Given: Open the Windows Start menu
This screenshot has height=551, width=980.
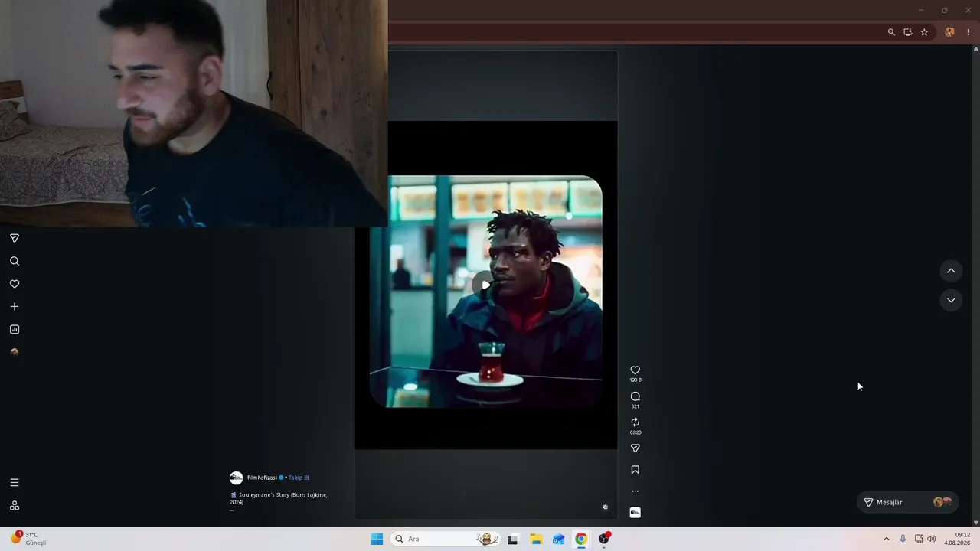Looking at the screenshot, I should 377,539.
